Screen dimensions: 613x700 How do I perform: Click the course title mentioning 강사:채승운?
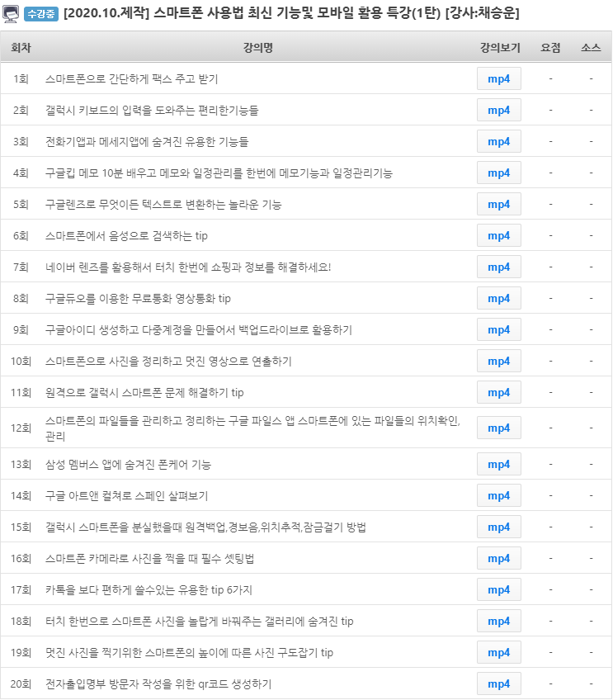[291, 13]
